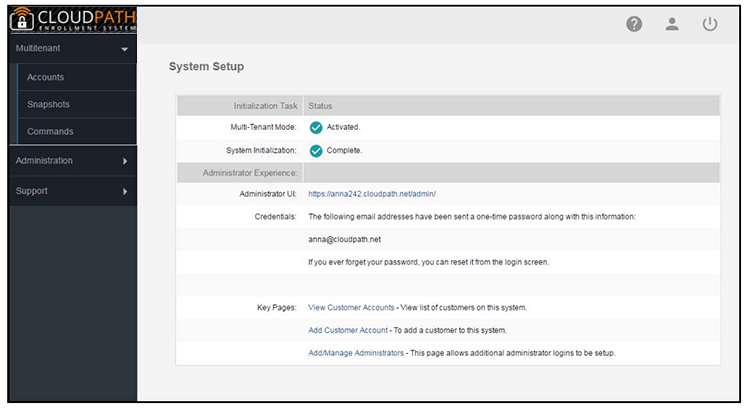Click the Initialization Task column header

point(265,106)
